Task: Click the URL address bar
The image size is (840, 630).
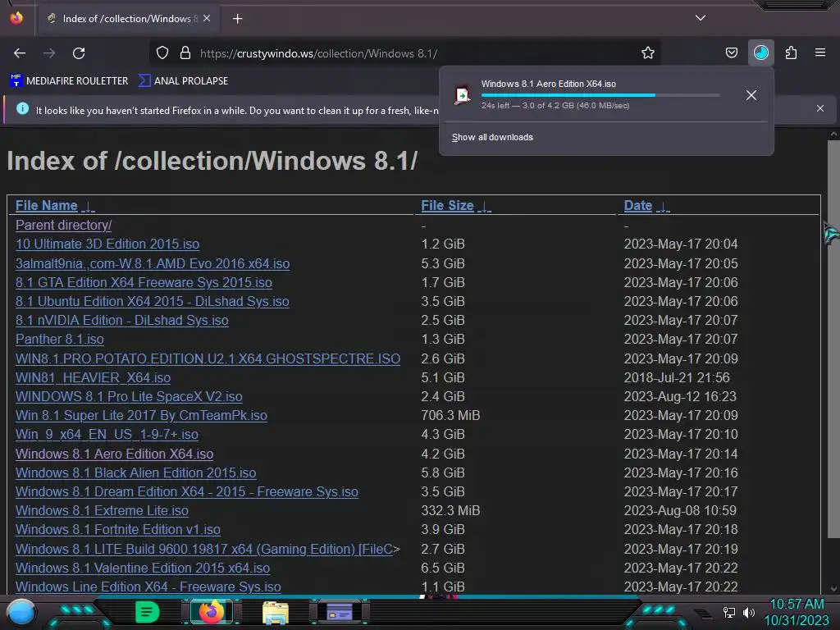Action: [x=407, y=53]
